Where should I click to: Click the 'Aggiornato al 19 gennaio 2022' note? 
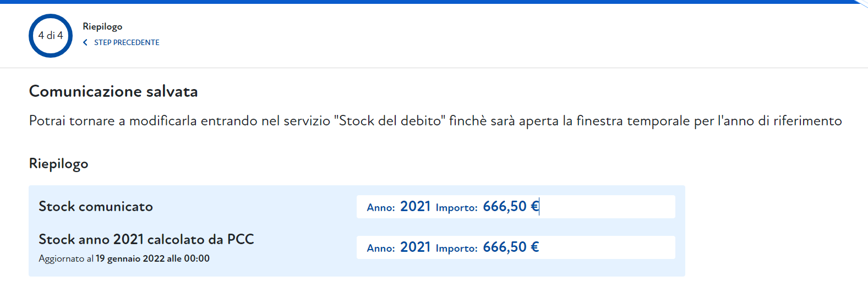pyautogui.click(x=124, y=258)
